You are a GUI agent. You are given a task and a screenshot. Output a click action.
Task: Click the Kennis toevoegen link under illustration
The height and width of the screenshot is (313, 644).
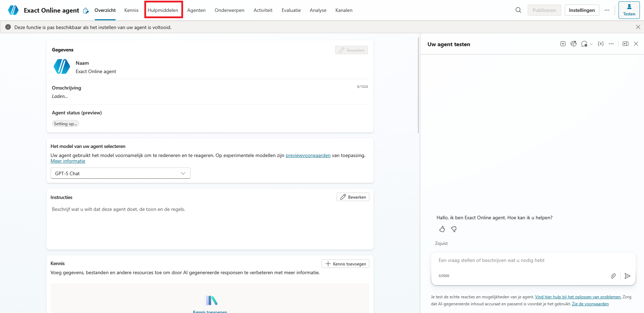(210, 311)
